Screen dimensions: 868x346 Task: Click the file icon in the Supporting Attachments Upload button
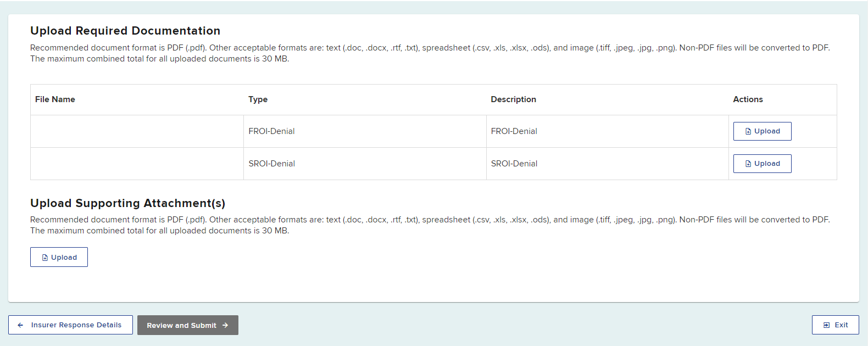point(45,258)
